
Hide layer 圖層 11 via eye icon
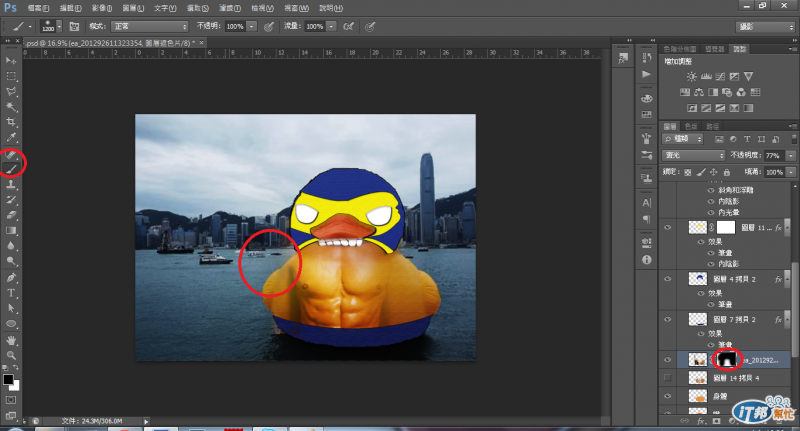pos(667,227)
